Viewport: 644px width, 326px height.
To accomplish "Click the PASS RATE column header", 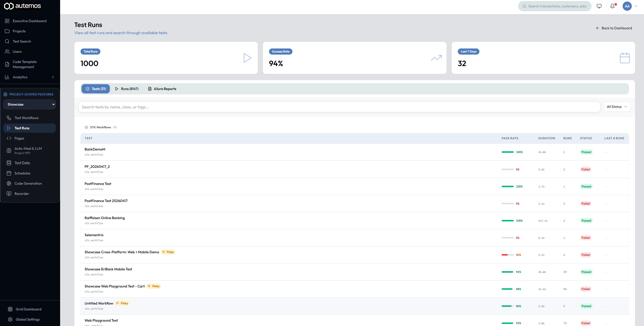I will 510,138.
